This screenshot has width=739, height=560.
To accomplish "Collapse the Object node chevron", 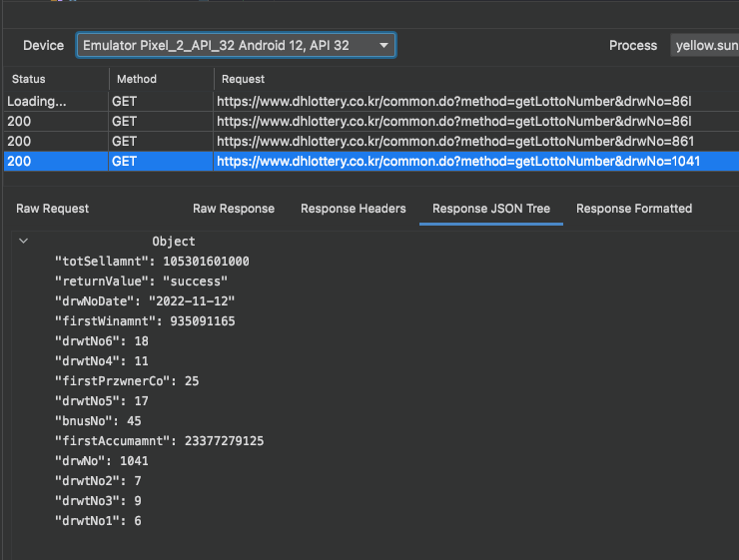I will [x=23, y=242].
